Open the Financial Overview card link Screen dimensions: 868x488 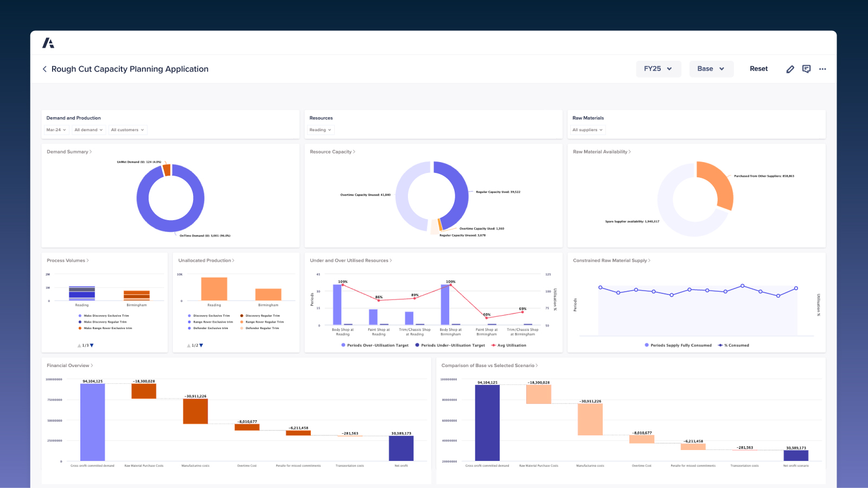(x=69, y=365)
